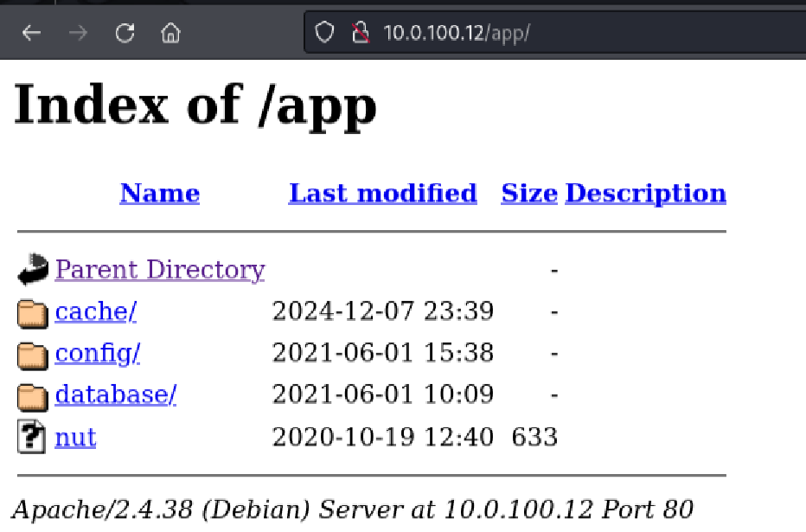
Task: Click the unknown file icon beside nut
Action: (x=32, y=438)
